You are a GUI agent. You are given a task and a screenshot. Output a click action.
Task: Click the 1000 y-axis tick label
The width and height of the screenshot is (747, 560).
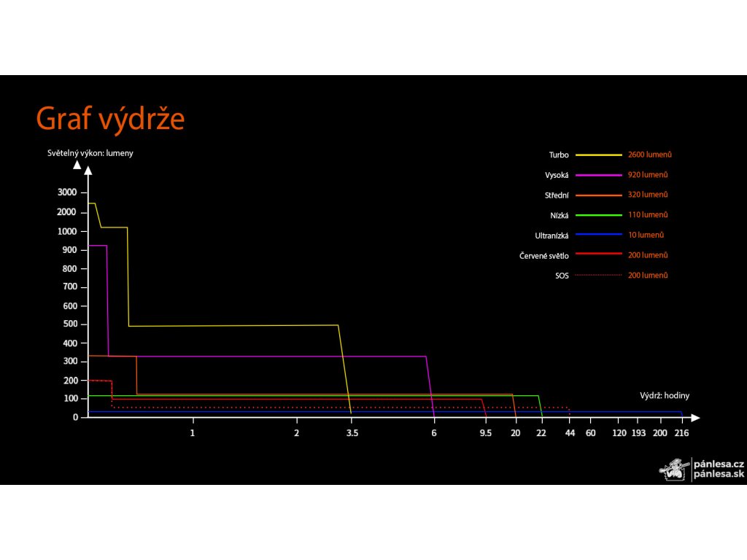pos(66,231)
